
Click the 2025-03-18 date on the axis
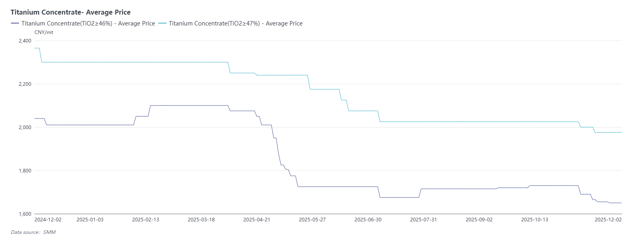201,220
